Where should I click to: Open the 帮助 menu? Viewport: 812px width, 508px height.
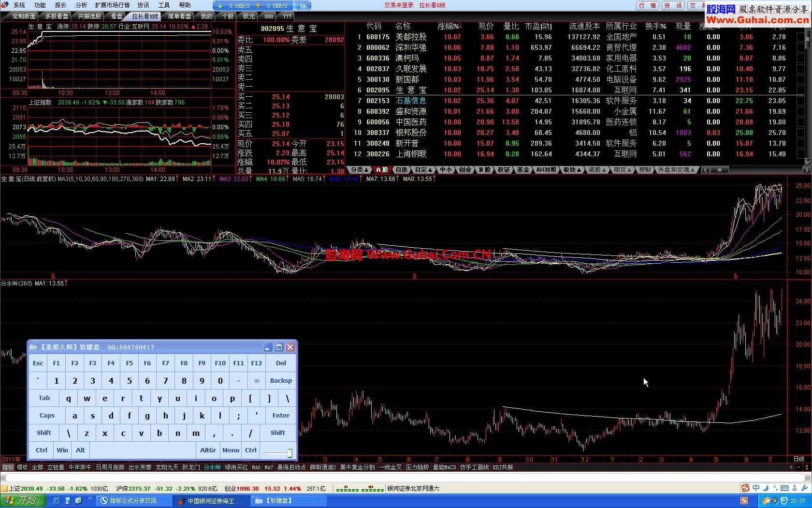185,5
